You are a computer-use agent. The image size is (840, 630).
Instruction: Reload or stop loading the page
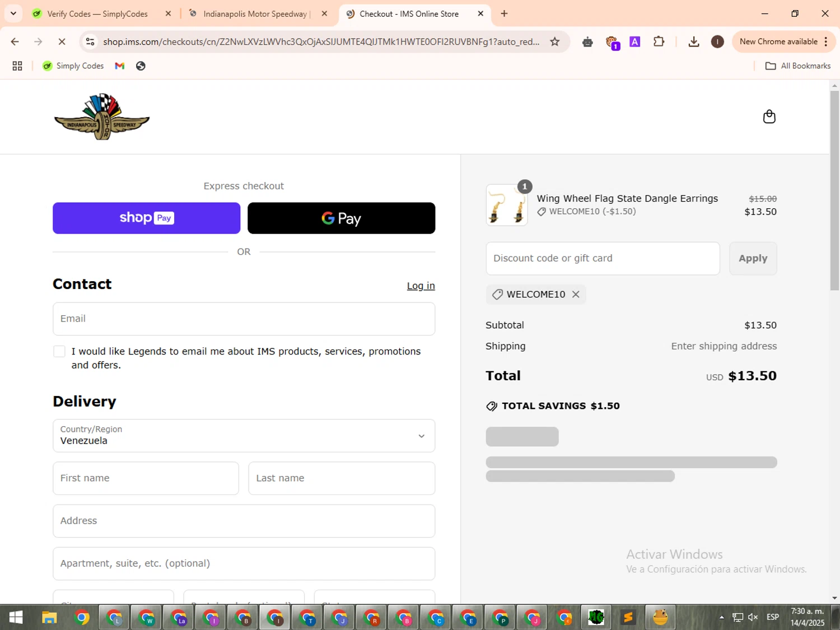click(x=62, y=41)
